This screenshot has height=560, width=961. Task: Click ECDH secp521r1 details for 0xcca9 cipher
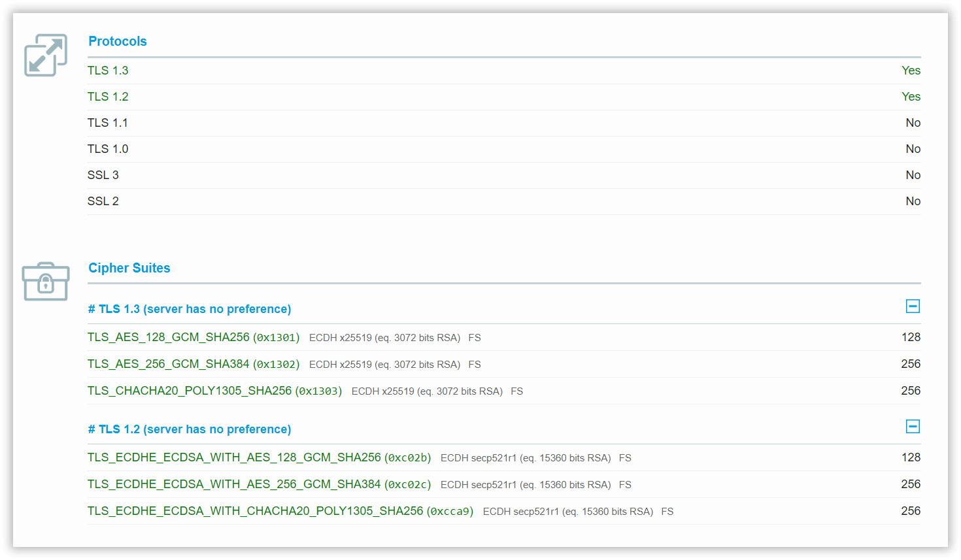coord(568,512)
